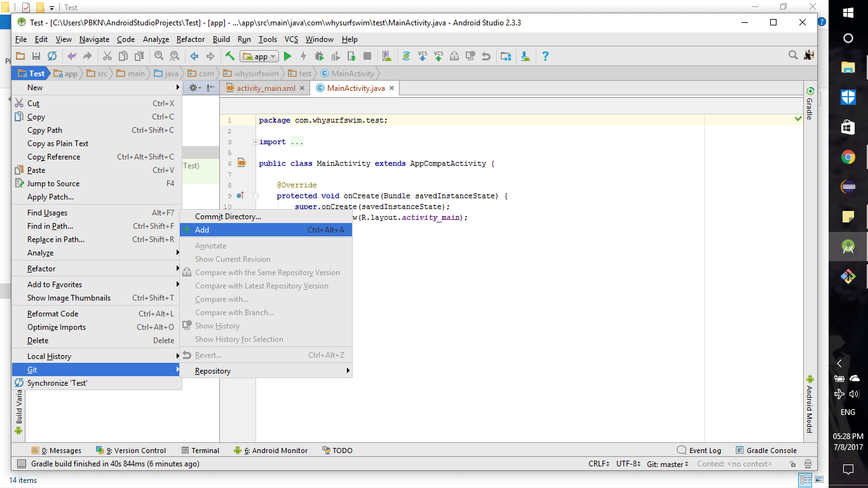Open the AVD Manager toolbar icon
Viewport: 868px width, 488px height.
(386, 57)
